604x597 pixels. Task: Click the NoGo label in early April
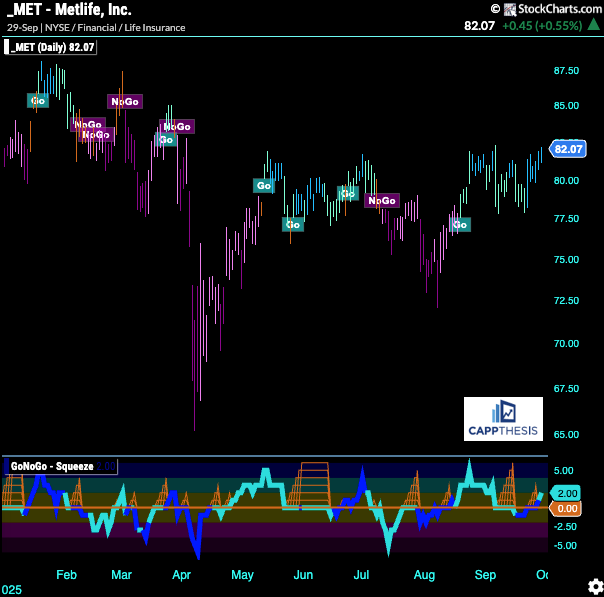(x=177, y=127)
